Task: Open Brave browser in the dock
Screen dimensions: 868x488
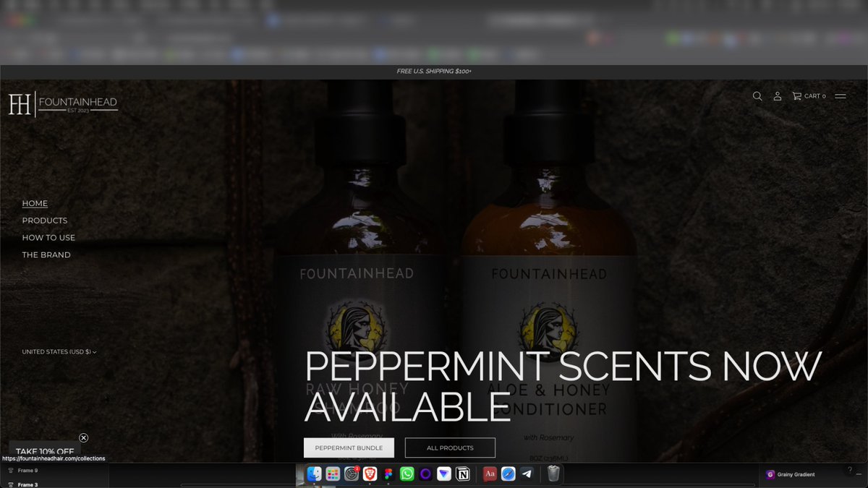Action: click(370, 474)
